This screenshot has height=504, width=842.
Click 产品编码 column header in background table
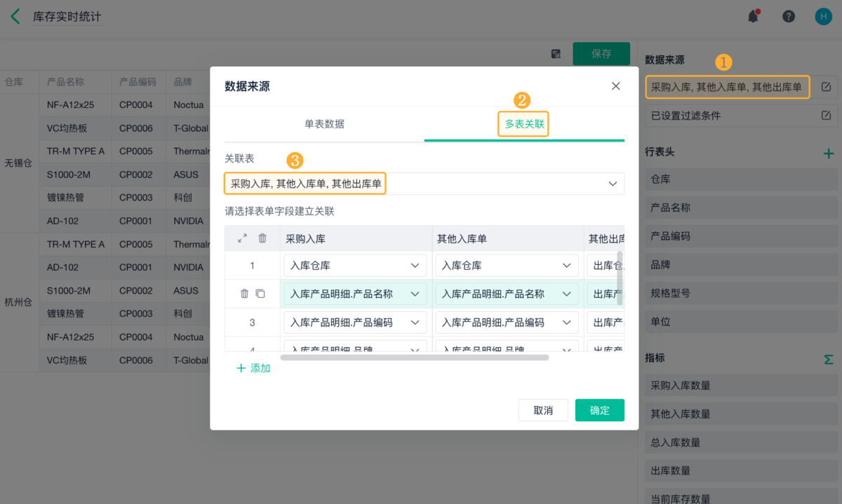click(x=138, y=82)
